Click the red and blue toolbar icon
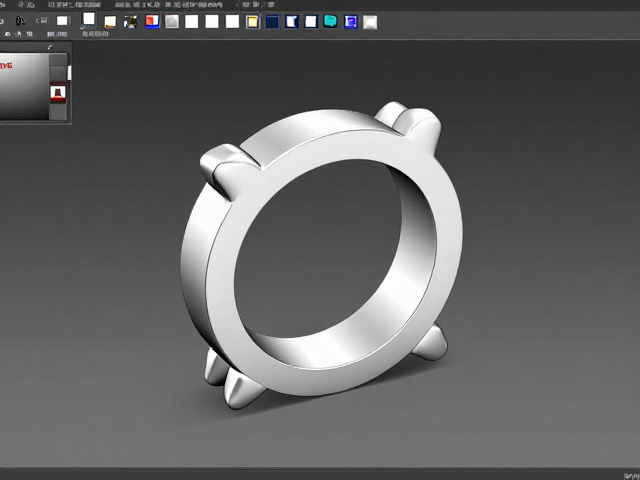 click(x=152, y=21)
